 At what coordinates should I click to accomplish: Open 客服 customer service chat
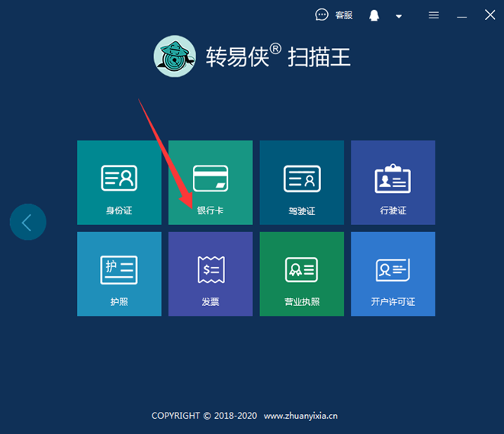[334, 14]
